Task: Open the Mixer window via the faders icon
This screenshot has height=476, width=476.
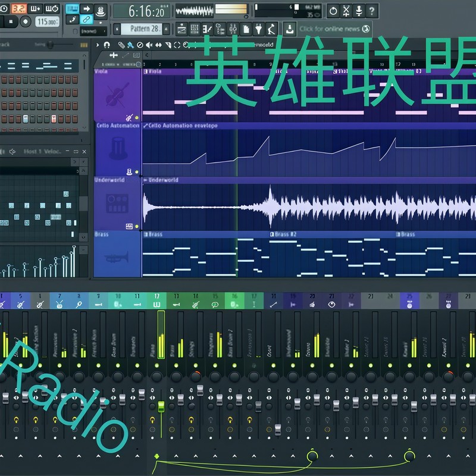Action: [233, 29]
